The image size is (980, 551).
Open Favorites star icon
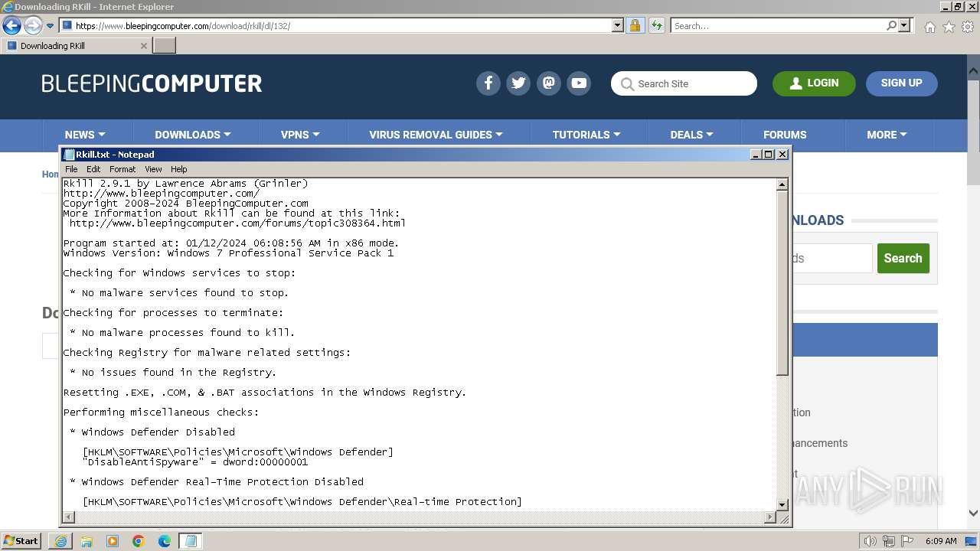(x=949, y=27)
